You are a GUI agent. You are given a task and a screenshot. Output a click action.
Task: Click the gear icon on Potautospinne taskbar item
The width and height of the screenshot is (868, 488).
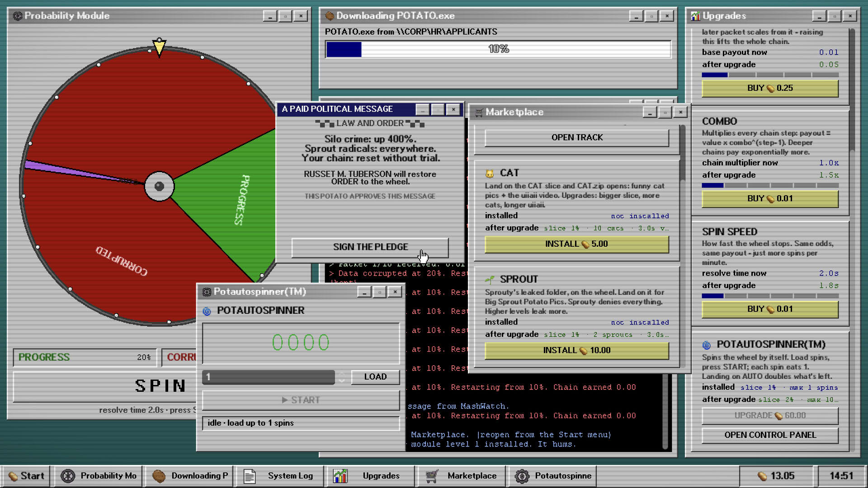(522, 476)
